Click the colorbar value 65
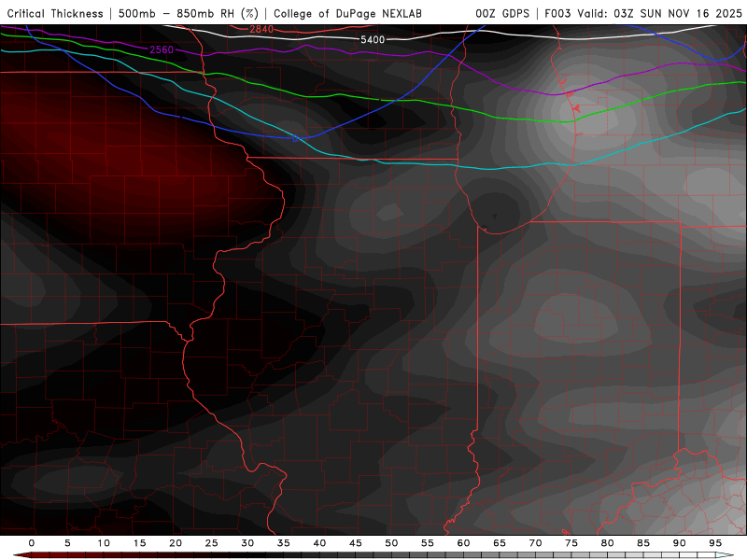This screenshot has height=560, width=747. [x=500, y=543]
